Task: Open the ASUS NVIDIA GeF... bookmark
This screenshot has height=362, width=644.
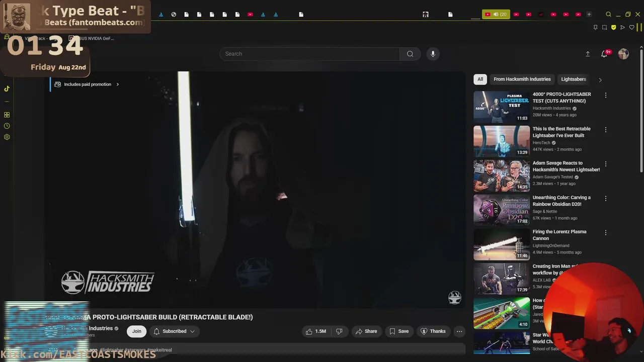Action: click(92, 38)
